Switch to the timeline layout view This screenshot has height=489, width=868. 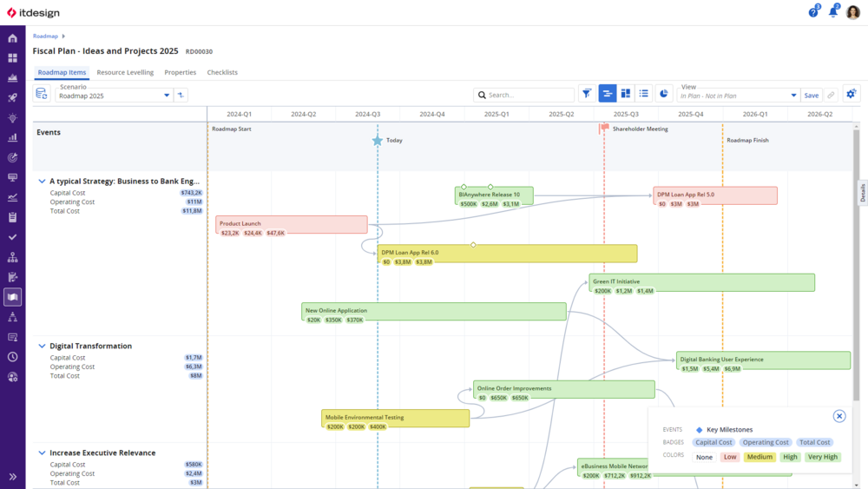(608, 94)
